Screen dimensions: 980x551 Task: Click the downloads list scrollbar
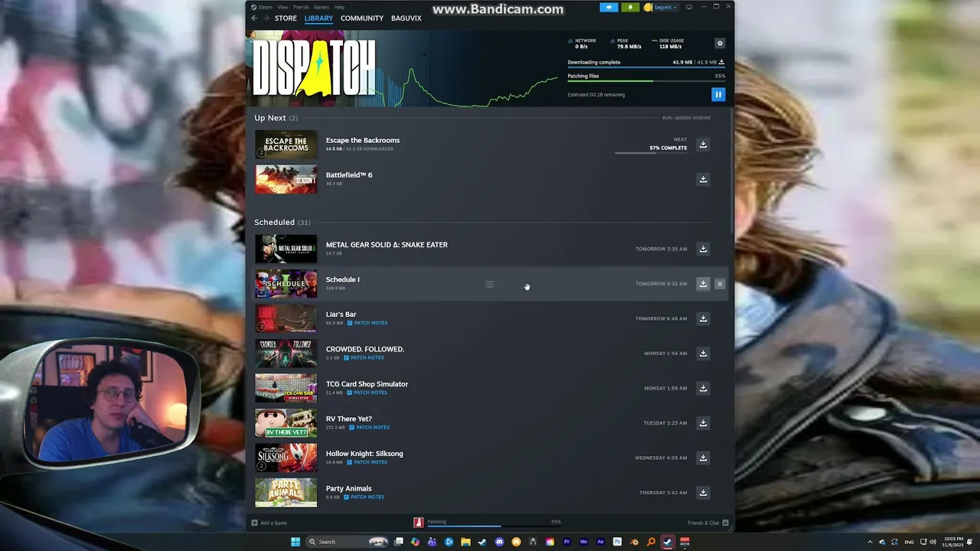(731, 172)
